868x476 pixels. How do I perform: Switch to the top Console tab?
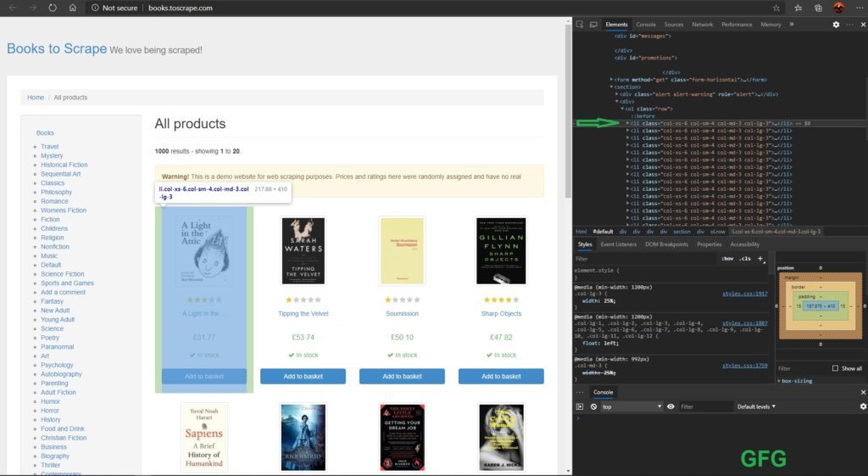pyautogui.click(x=646, y=25)
